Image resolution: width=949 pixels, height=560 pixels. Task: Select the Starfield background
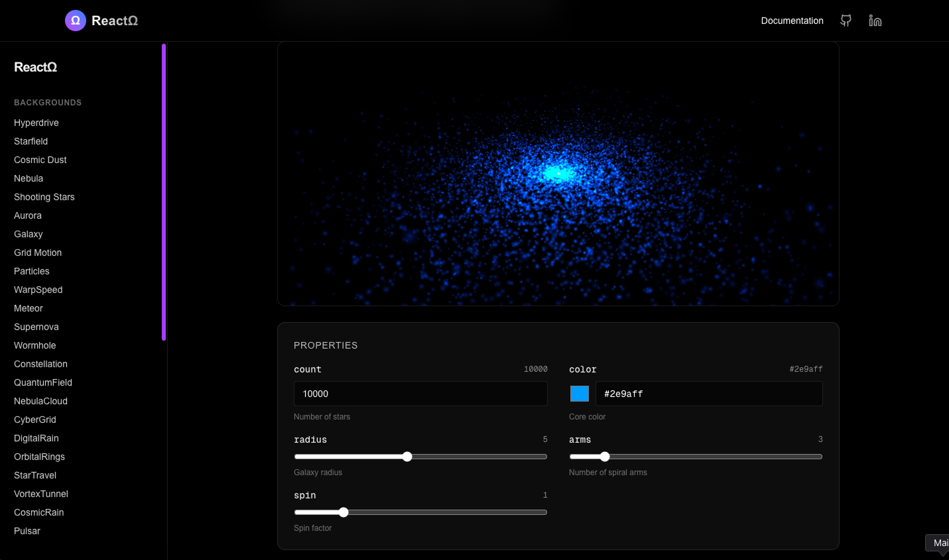coord(31,141)
